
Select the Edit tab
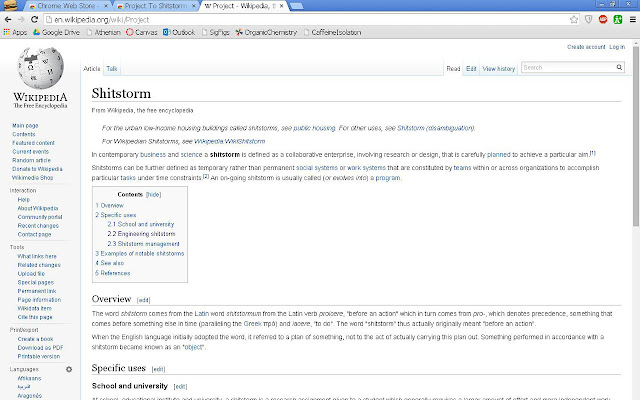(471, 69)
